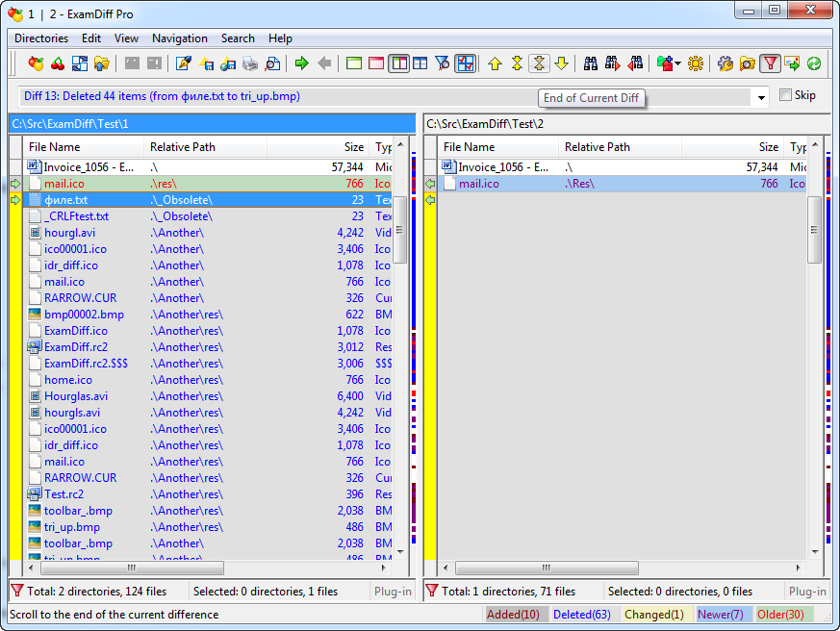
Task: Select mail.ico in the right pane
Action: pyautogui.click(x=622, y=184)
